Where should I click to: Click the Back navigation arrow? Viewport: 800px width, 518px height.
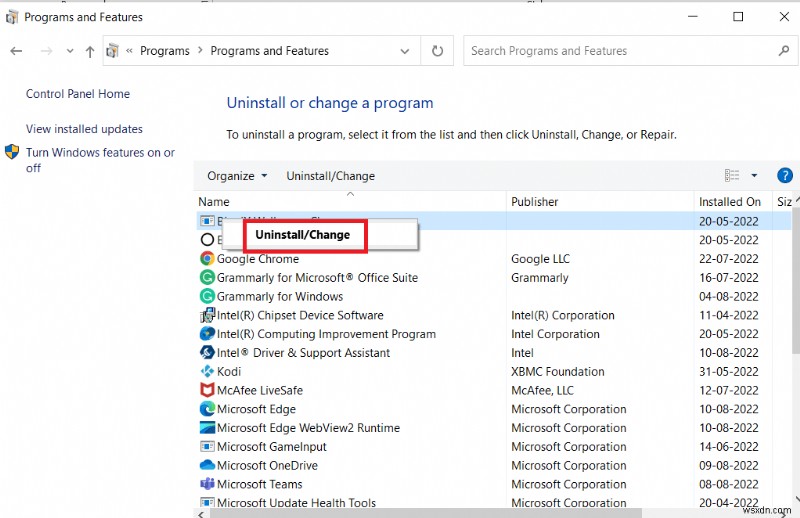click(x=18, y=51)
